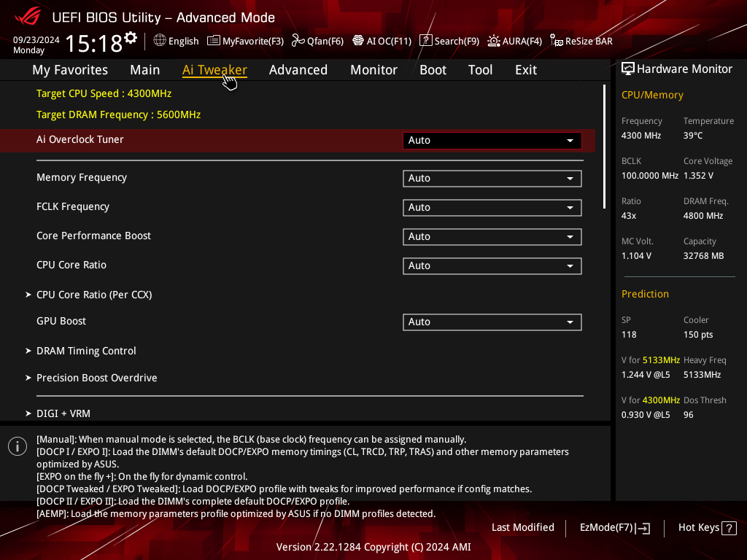Viewport: 747px width, 560px height.
Task: Switch to the Monitor tab
Action: (x=374, y=70)
